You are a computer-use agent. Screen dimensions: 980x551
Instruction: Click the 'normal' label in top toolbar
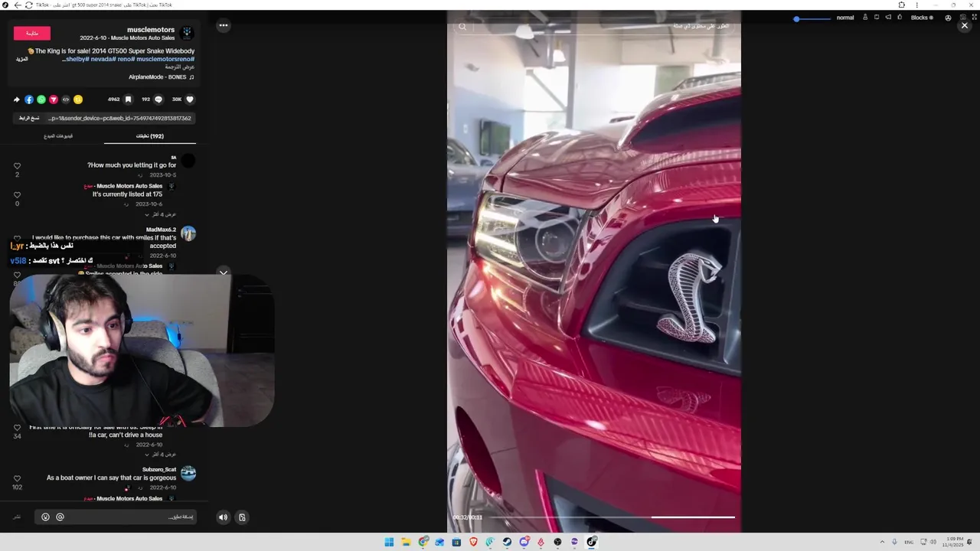pos(845,18)
